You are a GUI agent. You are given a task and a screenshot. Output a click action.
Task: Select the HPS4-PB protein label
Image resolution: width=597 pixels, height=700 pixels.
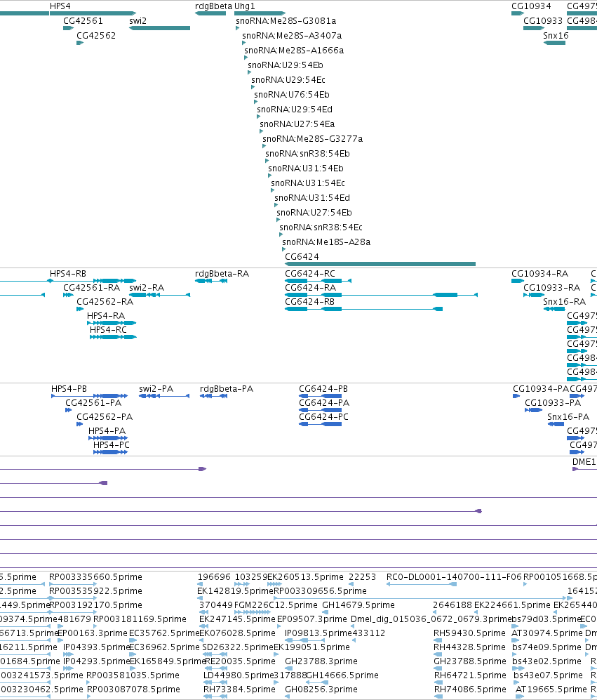(x=69, y=389)
